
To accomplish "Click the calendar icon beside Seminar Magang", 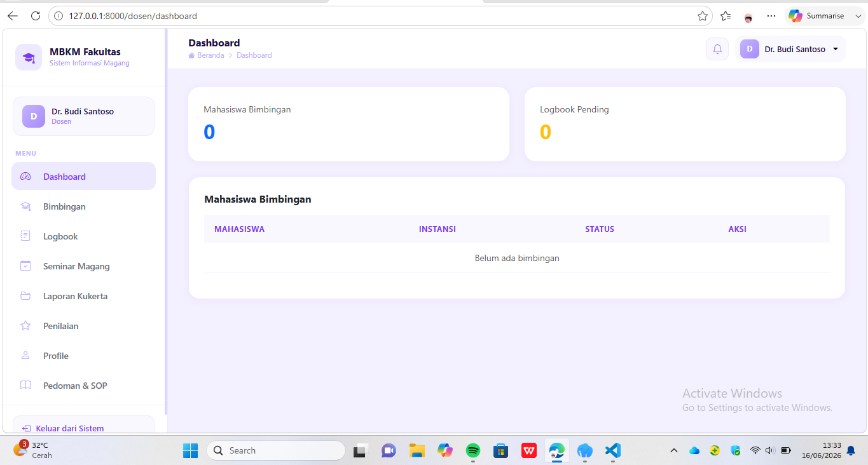I will (x=25, y=266).
